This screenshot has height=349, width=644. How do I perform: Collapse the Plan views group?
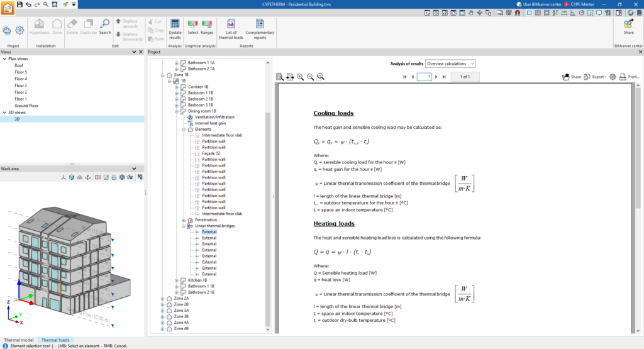pos(4,58)
